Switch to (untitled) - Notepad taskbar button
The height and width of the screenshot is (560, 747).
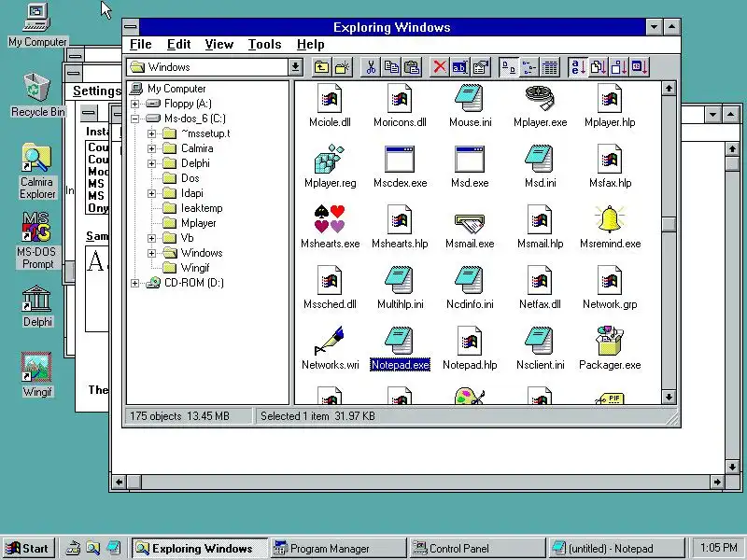(x=616, y=549)
